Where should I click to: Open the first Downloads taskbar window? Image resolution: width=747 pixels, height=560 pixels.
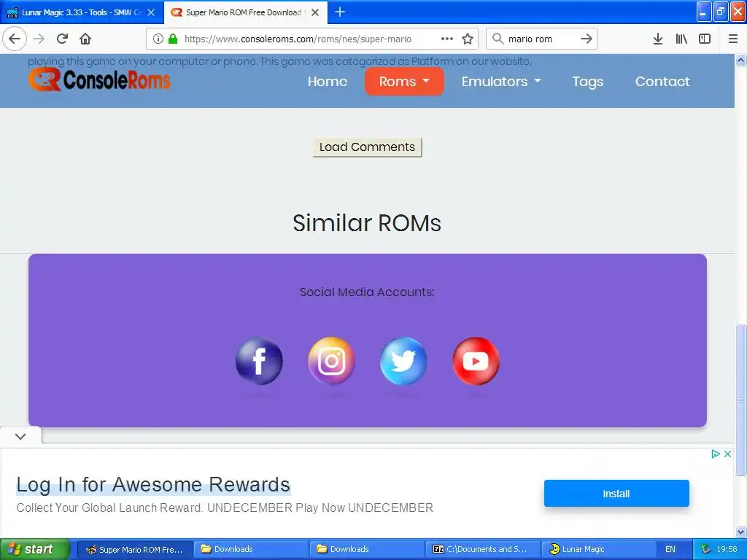click(251, 550)
